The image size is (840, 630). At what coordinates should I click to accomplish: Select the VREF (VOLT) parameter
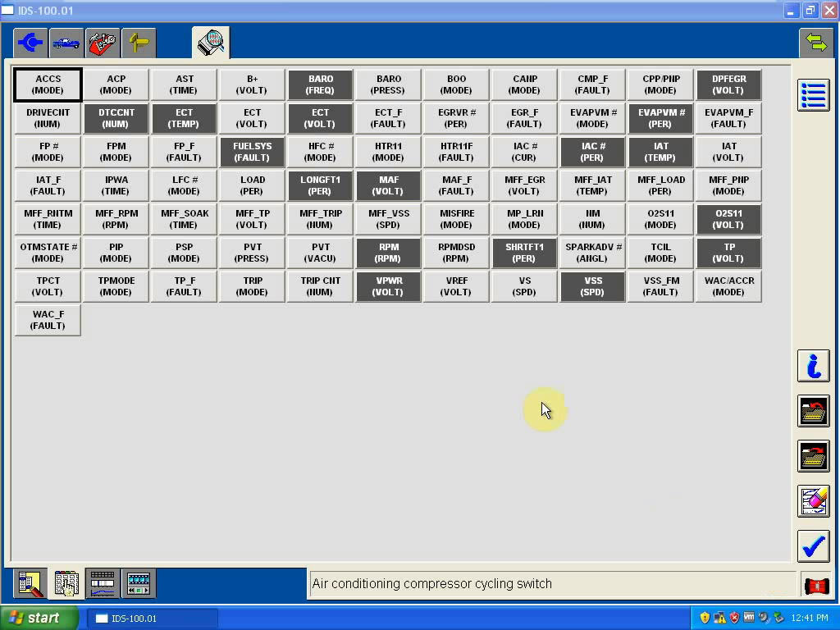tap(456, 286)
